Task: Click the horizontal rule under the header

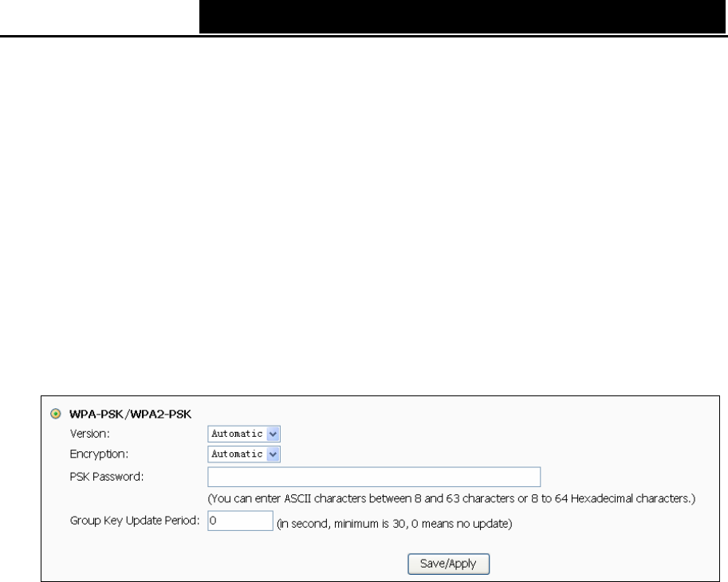Action: 364,35
